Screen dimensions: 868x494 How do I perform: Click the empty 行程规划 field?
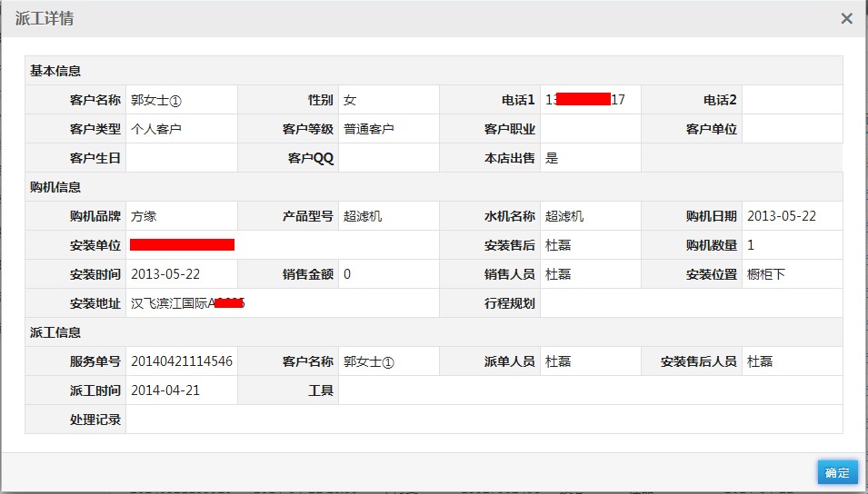point(691,303)
